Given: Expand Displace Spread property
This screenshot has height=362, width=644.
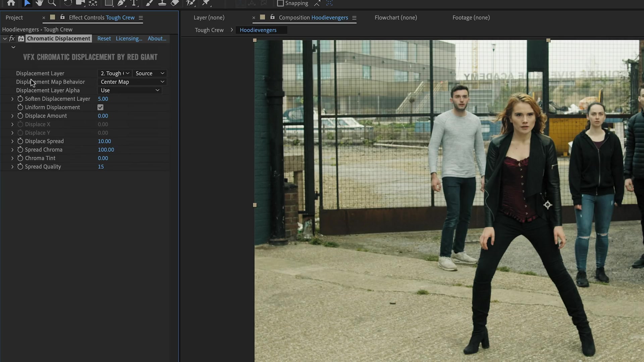Looking at the screenshot, I should pyautogui.click(x=12, y=141).
